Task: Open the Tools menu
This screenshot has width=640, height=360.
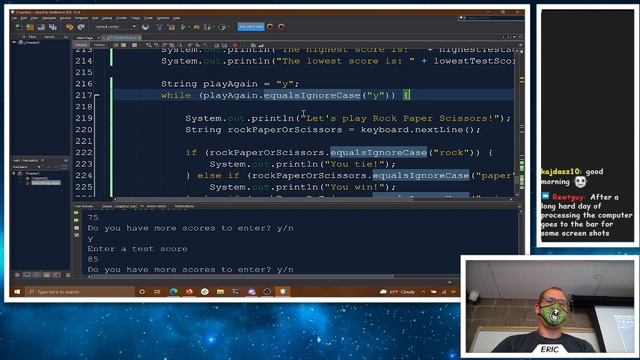Action: pyautogui.click(x=148, y=18)
